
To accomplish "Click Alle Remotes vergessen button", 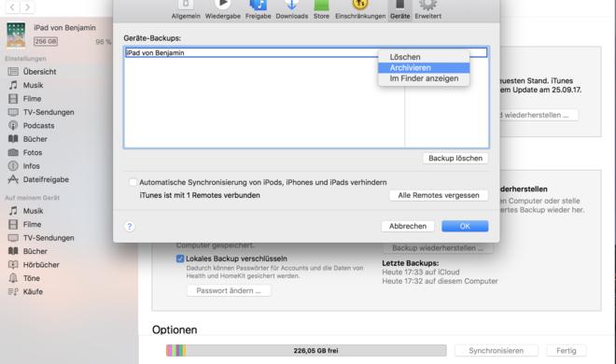I will pyautogui.click(x=439, y=195).
